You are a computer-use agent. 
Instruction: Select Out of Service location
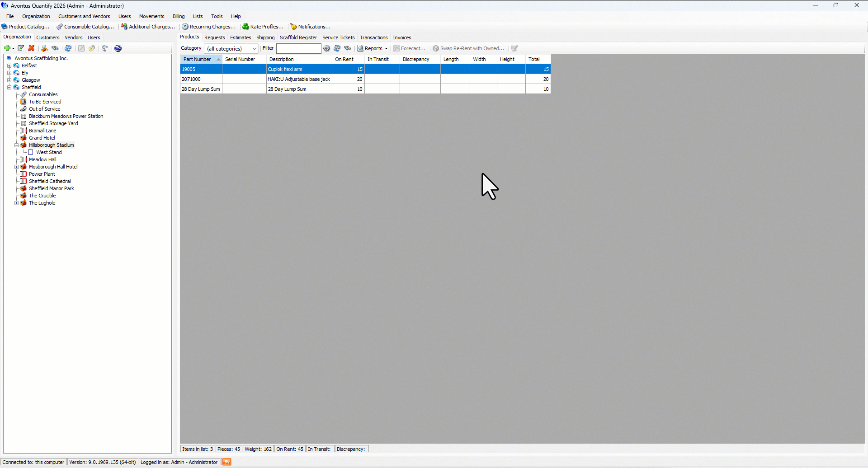click(45, 109)
